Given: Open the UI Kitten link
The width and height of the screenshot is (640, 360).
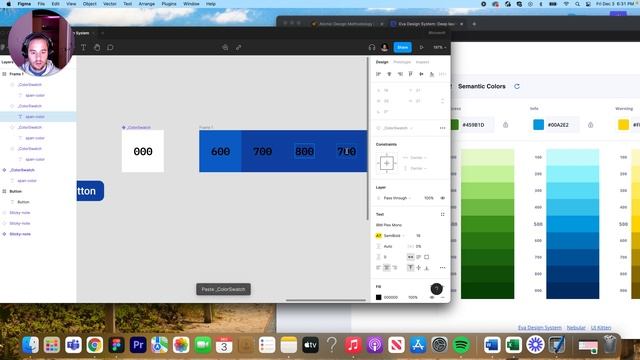Looking at the screenshot, I should [601, 328].
